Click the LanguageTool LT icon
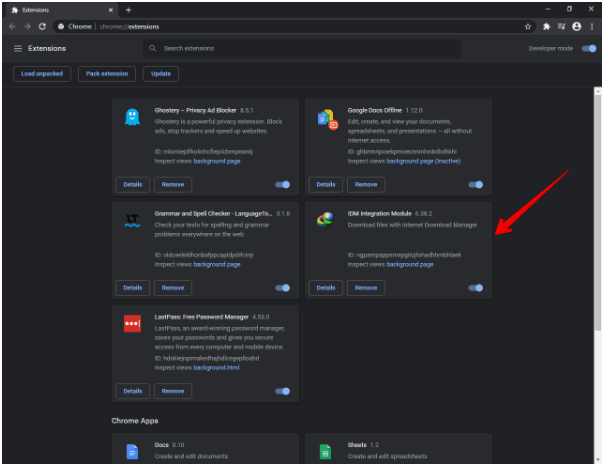The width and height of the screenshot is (605, 470). [x=132, y=220]
